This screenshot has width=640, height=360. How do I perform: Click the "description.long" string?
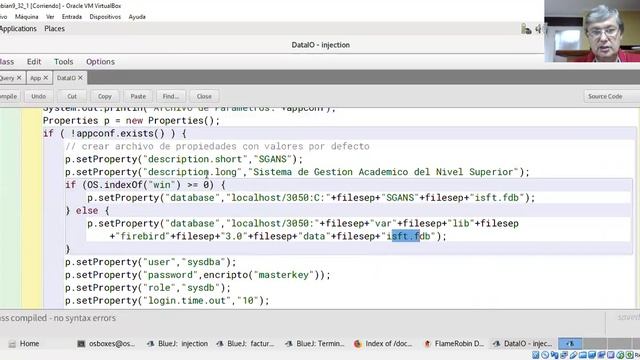pyautogui.click(x=192, y=172)
